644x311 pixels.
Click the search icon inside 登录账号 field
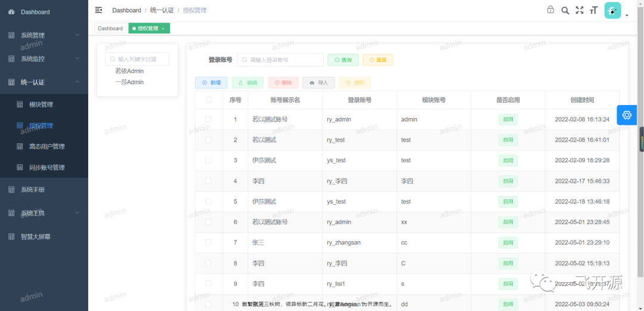(x=244, y=60)
